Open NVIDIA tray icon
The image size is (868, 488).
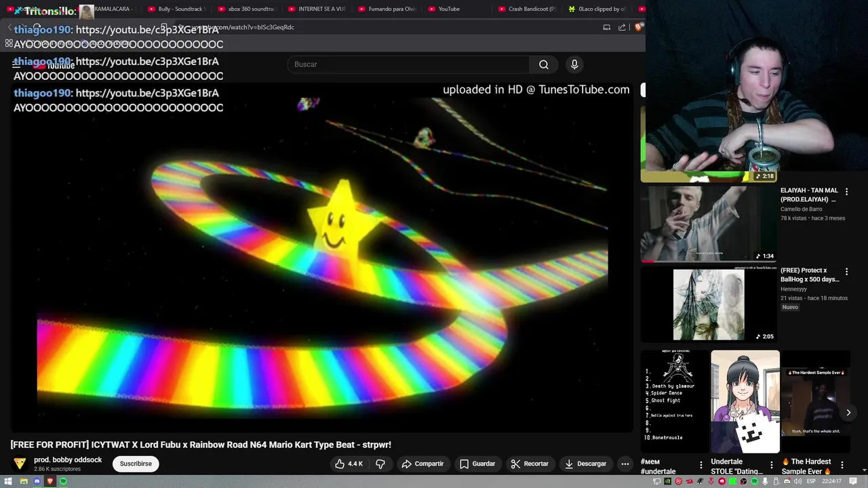pos(667,481)
